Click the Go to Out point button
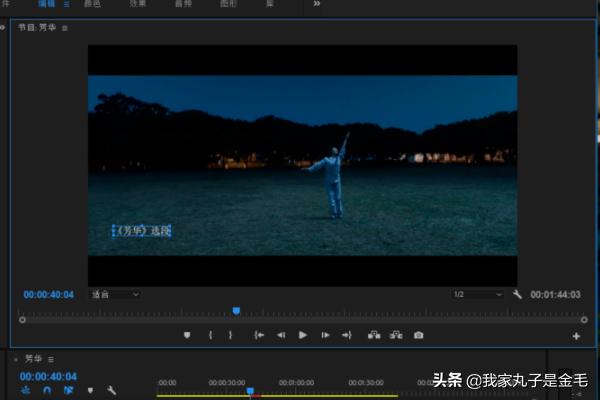This screenshot has width=600, height=400. tap(346, 336)
